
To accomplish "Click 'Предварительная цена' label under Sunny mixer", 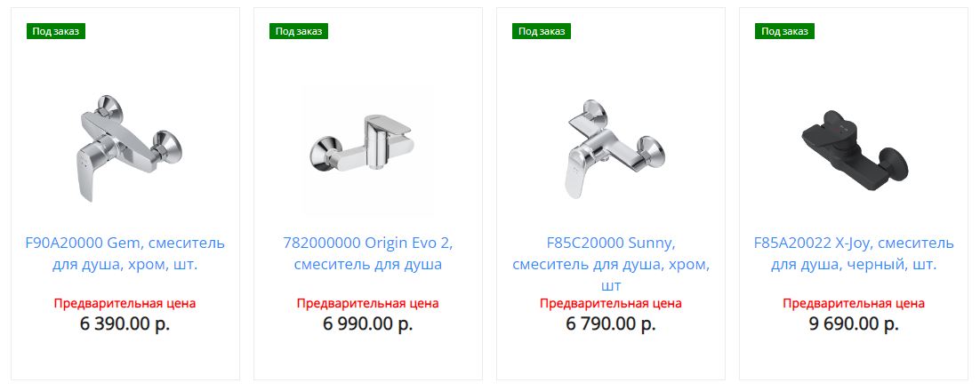I will click(x=611, y=304).
